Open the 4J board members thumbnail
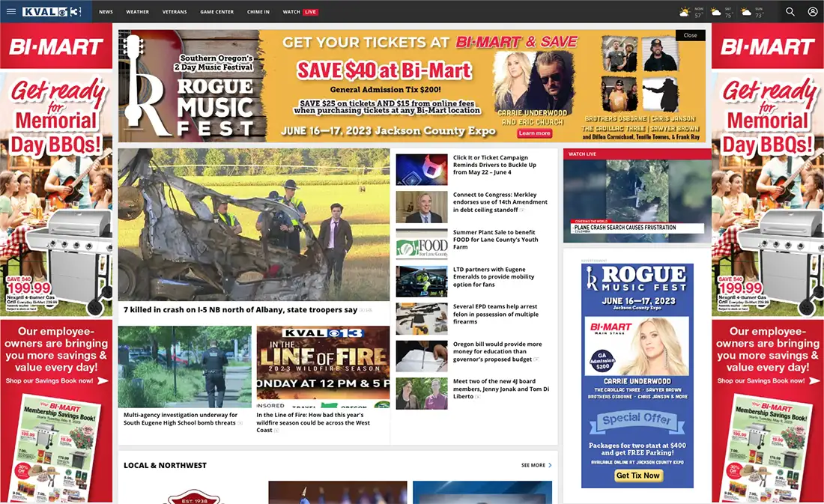Viewport: 824px width, 504px height. (x=422, y=394)
